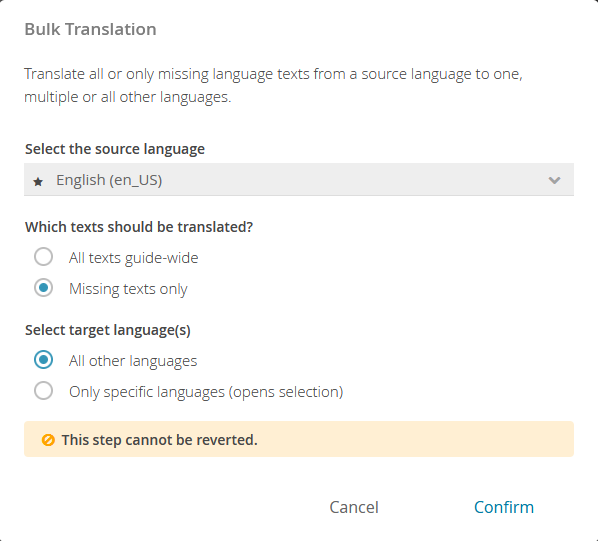This screenshot has height=541, width=598.
Task: Confirm the bulk translation
Action: tap(504, 507)
